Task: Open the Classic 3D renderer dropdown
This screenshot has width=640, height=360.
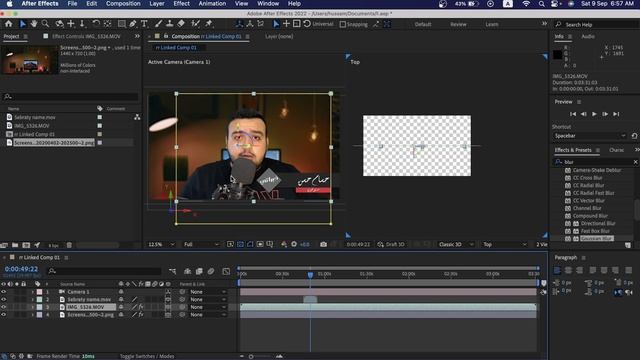Action: tap(456, 244)
